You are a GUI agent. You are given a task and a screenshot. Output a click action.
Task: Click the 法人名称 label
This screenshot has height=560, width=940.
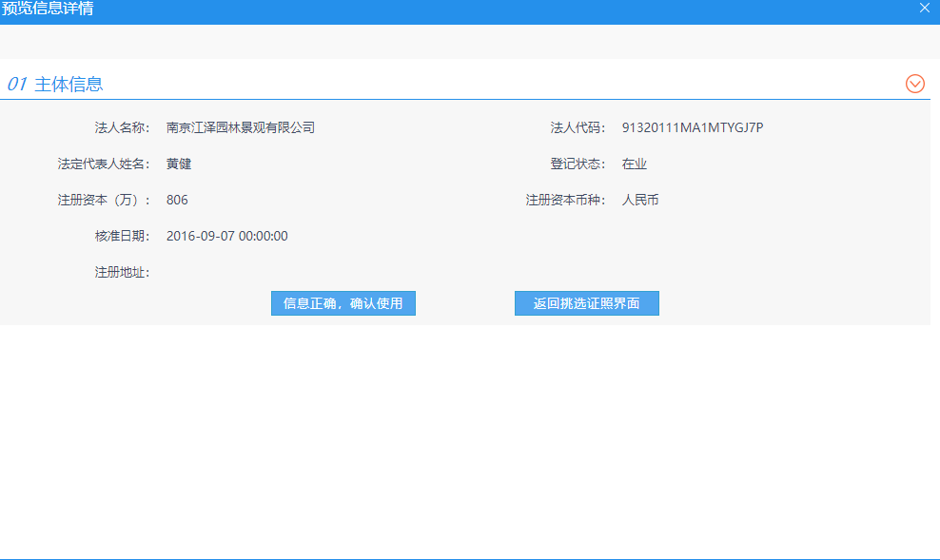(122, 127)
